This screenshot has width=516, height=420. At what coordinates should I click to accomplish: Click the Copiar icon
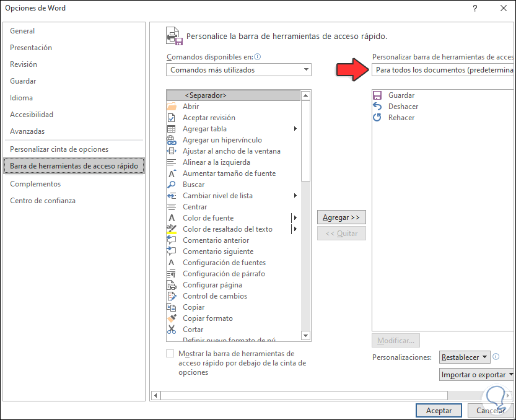(172, 307)
